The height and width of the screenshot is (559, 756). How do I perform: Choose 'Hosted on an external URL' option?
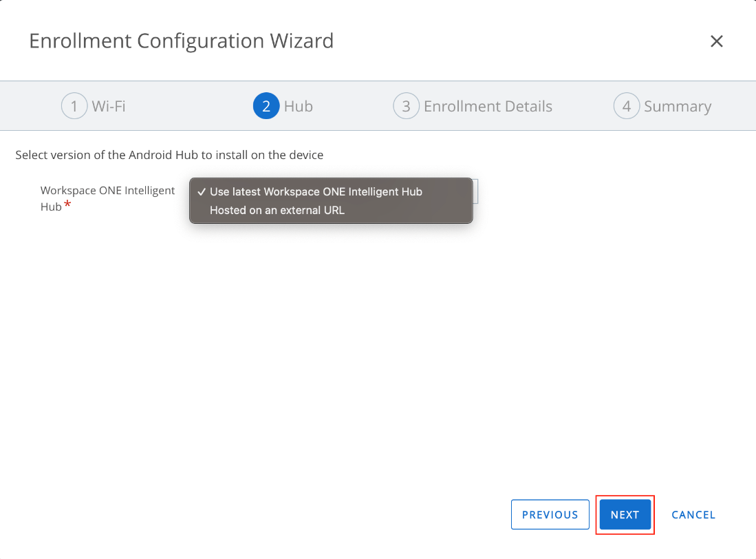point(277,211)
